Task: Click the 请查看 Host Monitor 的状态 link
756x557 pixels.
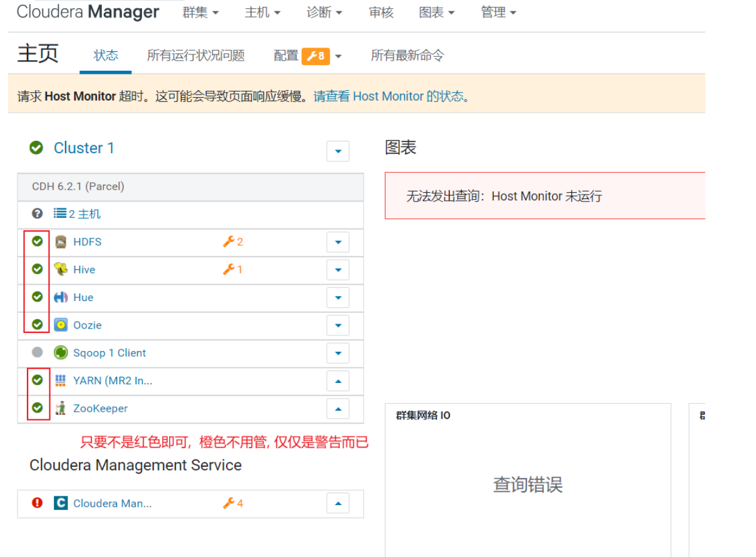Action: (392, 96)
